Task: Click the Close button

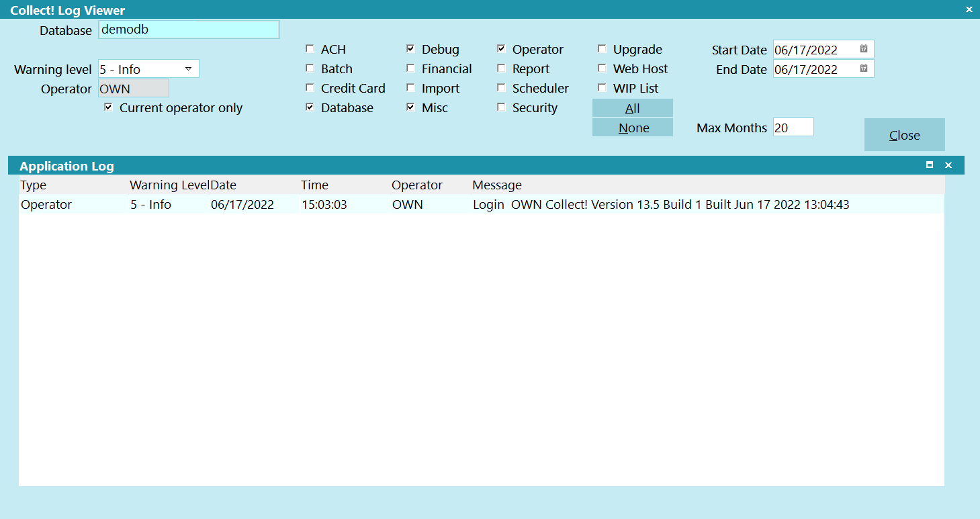Action: 904,135
